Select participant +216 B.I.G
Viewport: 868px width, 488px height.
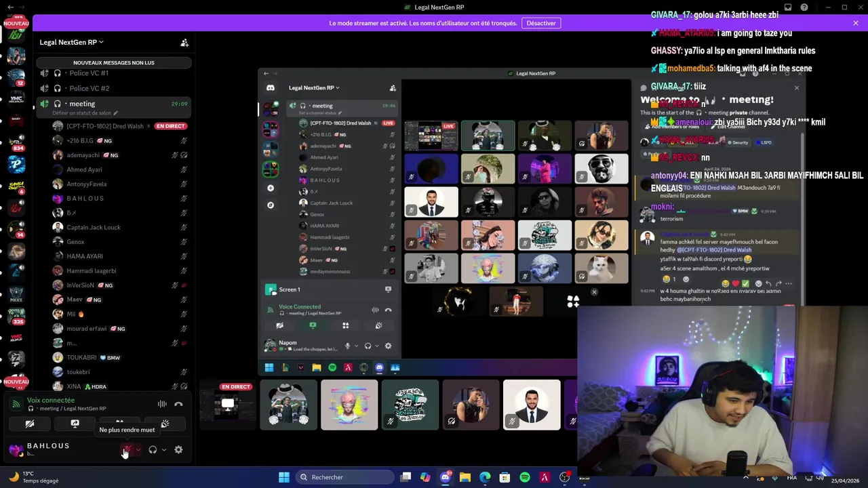(121, 140)
